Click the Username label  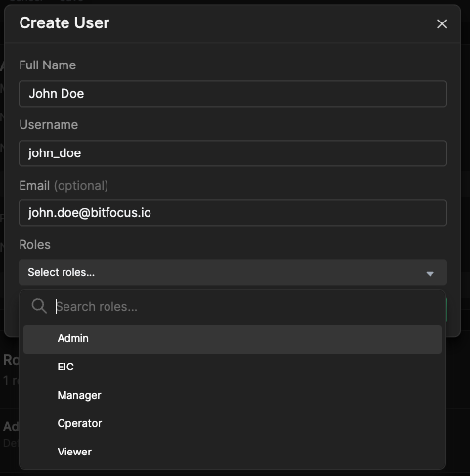click(x=49, y=125)
